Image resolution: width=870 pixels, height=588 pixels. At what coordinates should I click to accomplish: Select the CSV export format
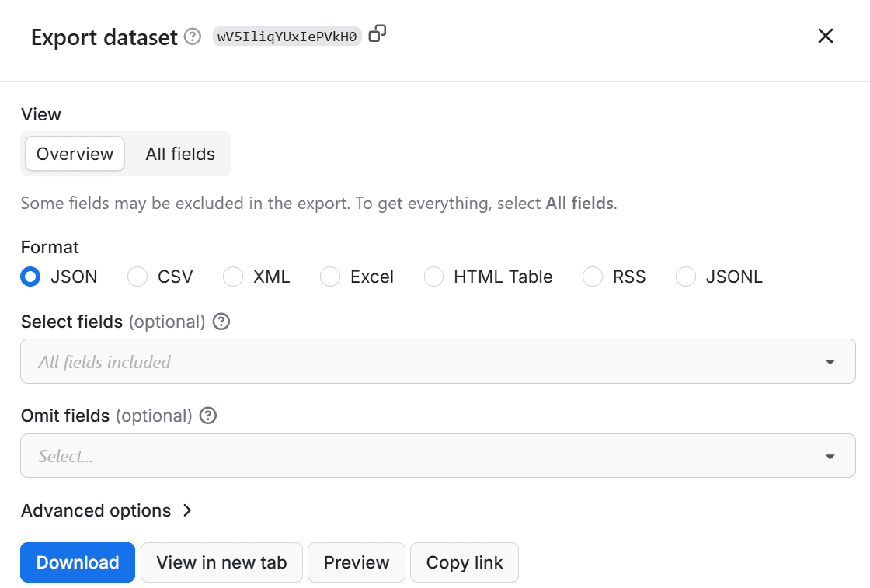click(x=137, y=277)
